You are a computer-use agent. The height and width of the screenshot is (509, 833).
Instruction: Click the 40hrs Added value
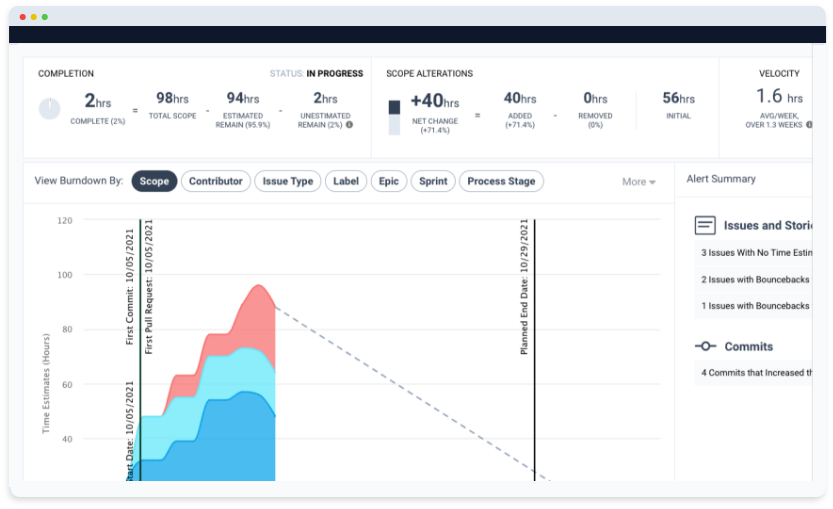tap(520, 98)
